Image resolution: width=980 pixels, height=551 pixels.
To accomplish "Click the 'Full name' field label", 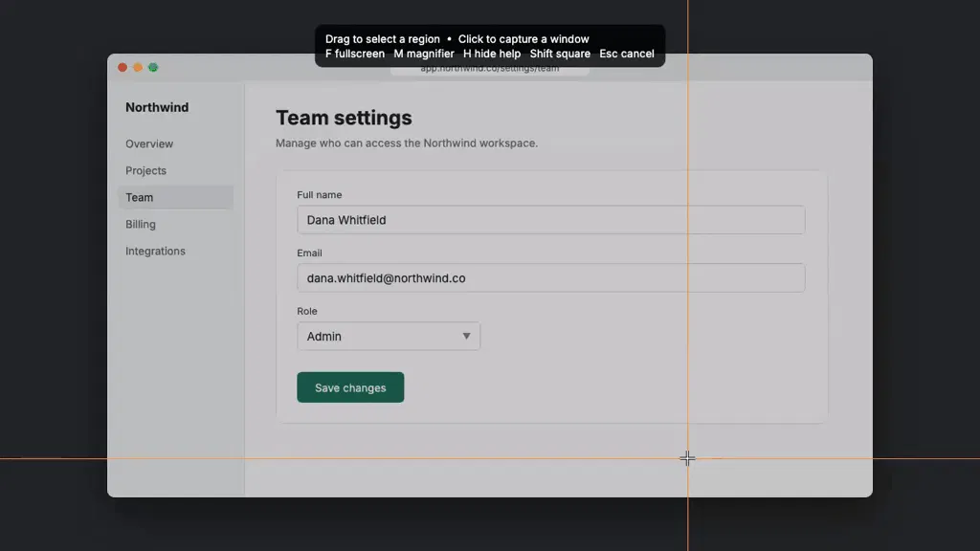I will pos(320,195).
